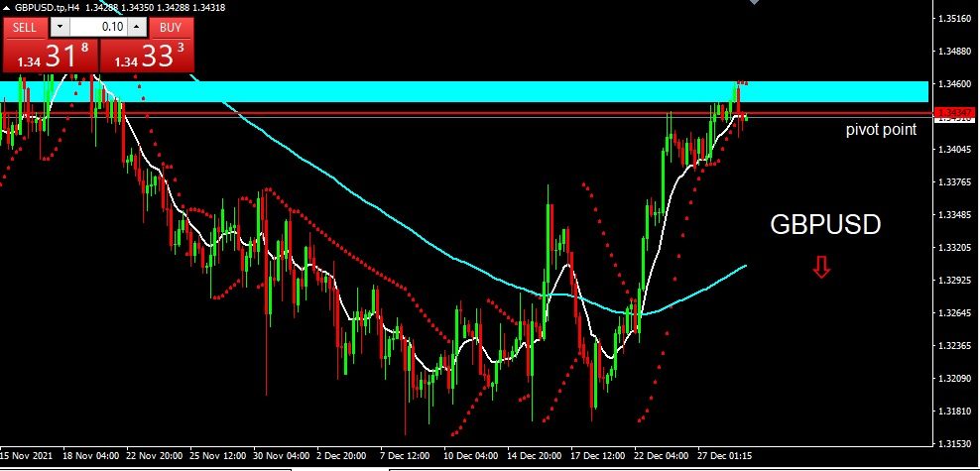The width and height of the screenshot is (980, 471).
Task: Click the '18 Nov 04:00' time axis label
Action: 91,456
